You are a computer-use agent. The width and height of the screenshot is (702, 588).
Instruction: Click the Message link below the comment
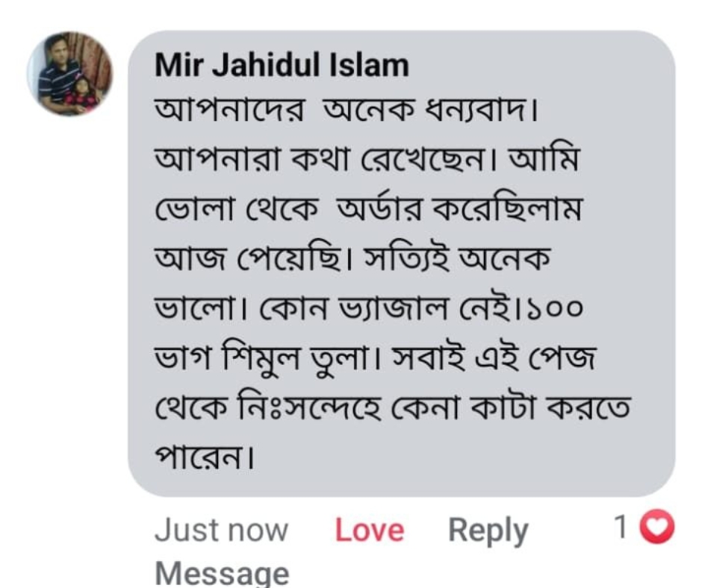point(221,573)
